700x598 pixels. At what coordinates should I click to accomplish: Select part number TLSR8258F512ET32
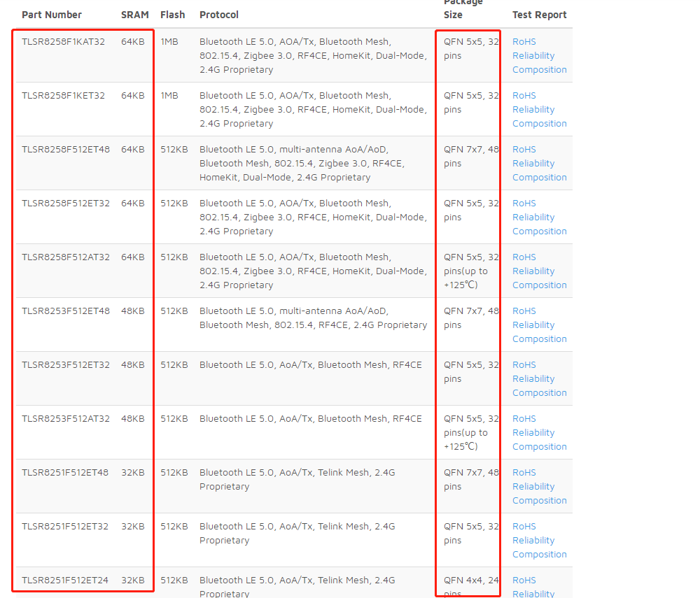[x=66, y=204]
